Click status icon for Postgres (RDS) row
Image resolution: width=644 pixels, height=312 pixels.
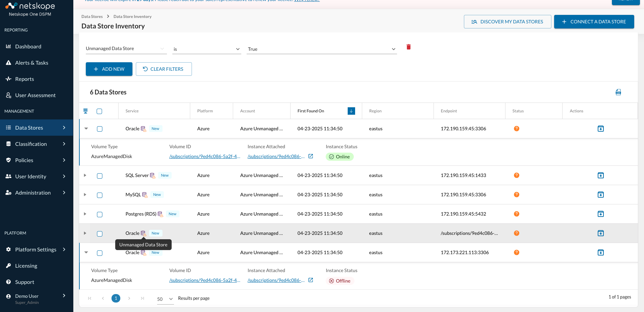(x=517, y=214)
